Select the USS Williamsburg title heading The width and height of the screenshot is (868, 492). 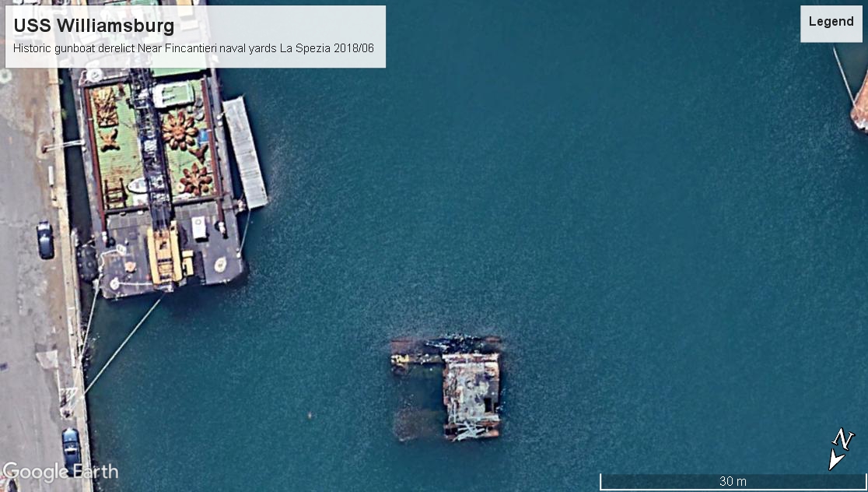coord(93,26)
